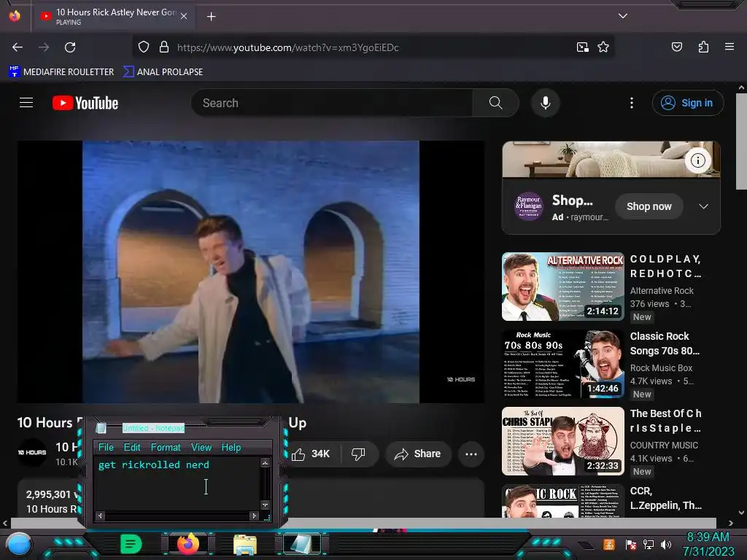The image size is (747, 560).
Task: Expand the list all tabs chevron
Action: tap(623, 16)
